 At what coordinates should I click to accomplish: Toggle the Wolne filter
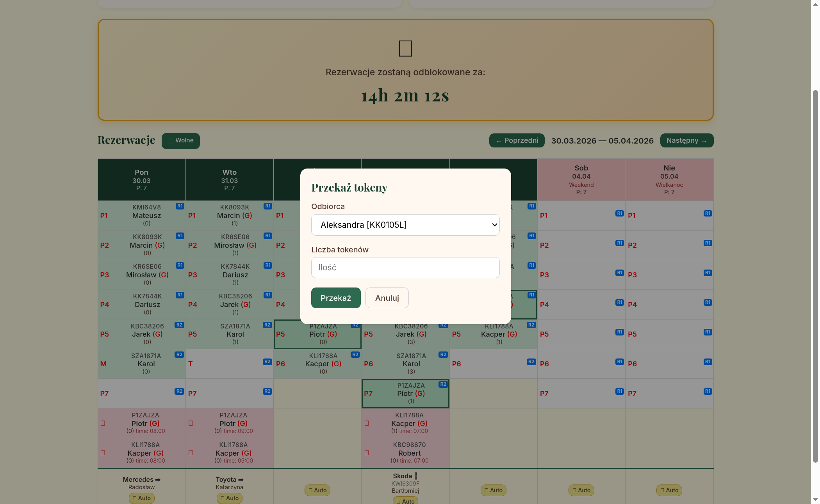click(x=180, y=140)
